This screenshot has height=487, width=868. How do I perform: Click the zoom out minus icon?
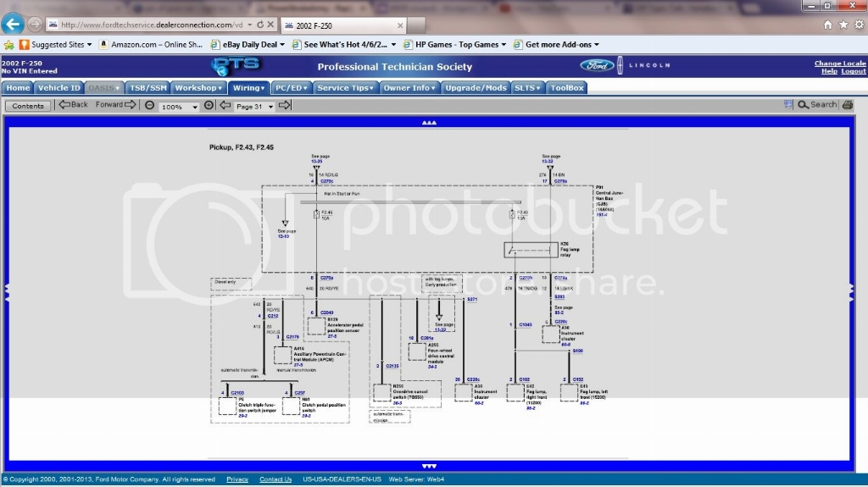tap(149, 105)
